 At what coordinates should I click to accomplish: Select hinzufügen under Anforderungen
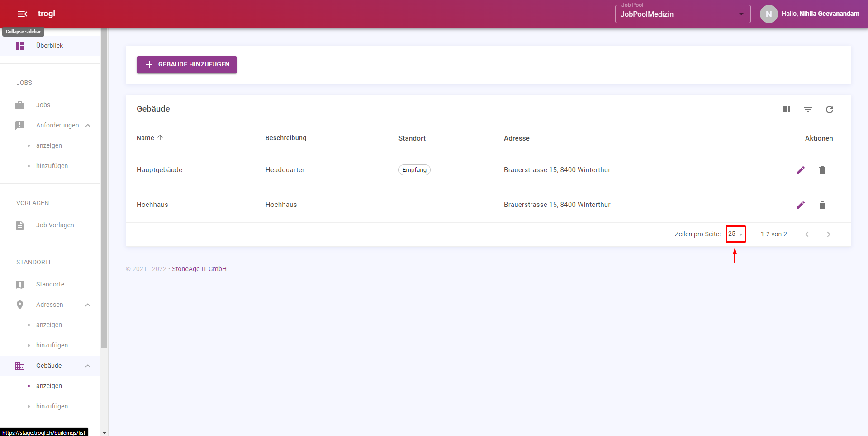click(52, 166)
